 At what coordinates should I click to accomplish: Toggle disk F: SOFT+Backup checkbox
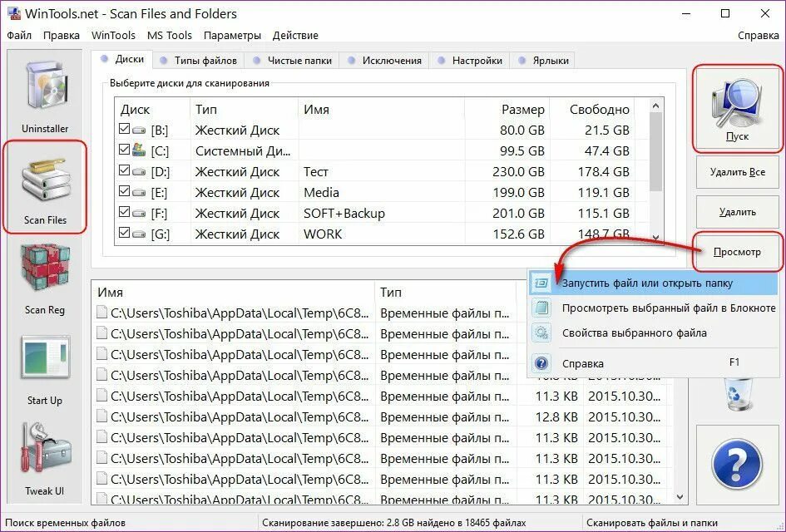[x=124, y=212]
